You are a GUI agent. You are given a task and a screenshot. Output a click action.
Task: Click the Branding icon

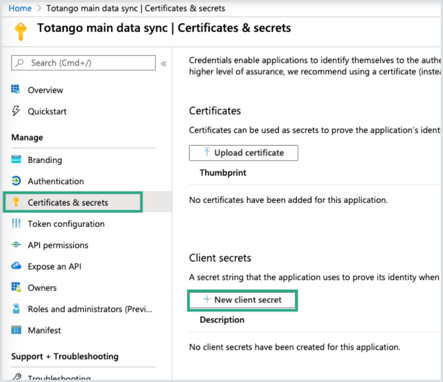pyautogui.click(x=16, y=159)
